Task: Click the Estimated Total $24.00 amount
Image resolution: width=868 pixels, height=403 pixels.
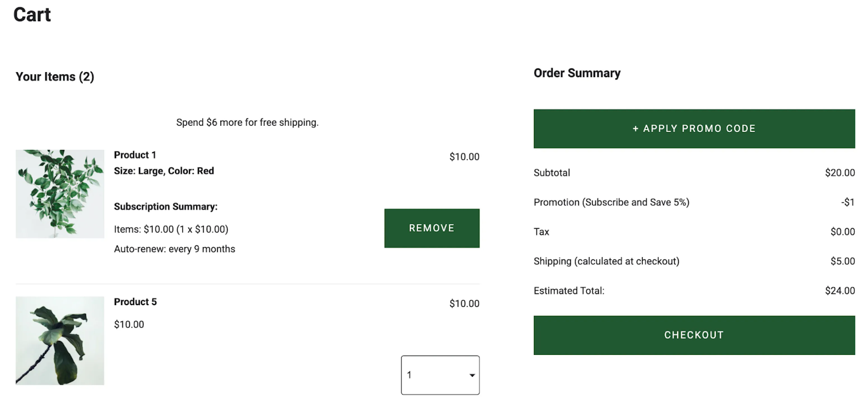Action: pyautogui.click(x=840, y=291)
